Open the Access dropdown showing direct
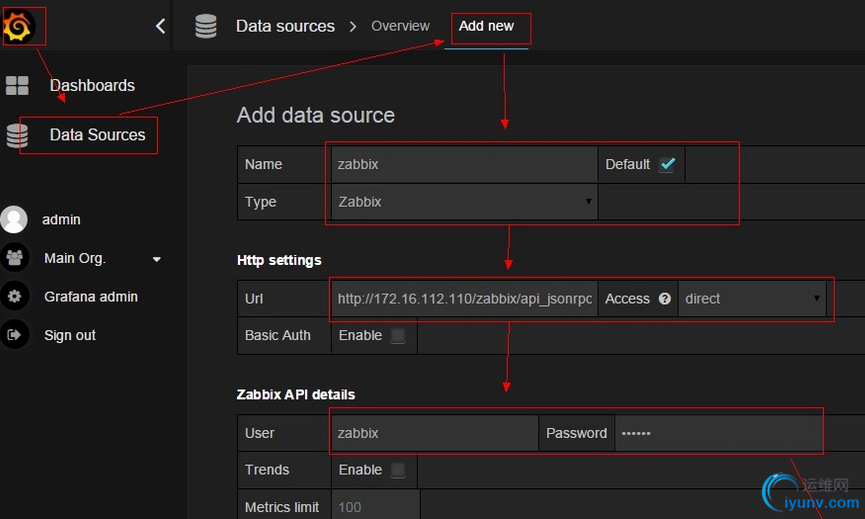The width and height of the screenshot is (865, 519). 752,298
